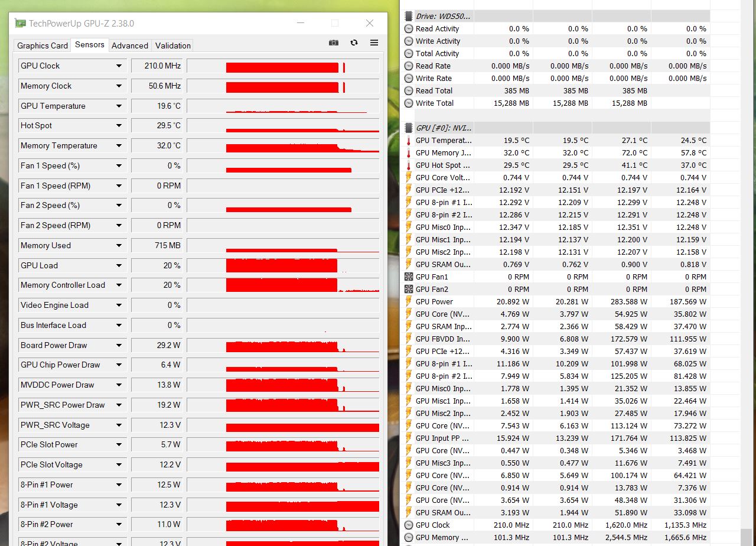756x546 pixels.
Task: Close the GPU-Z window
Action: pyautogui.click(x=370, y=24)
